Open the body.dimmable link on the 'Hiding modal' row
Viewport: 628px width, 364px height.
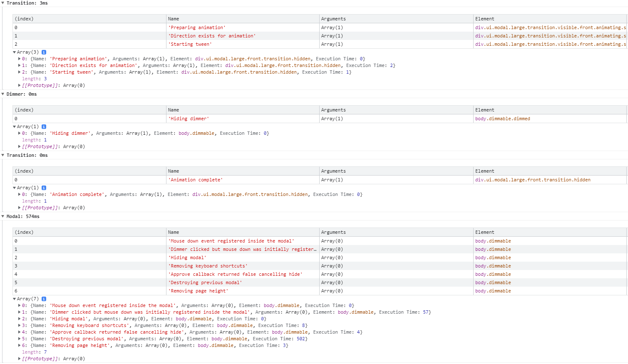point(492,258)
